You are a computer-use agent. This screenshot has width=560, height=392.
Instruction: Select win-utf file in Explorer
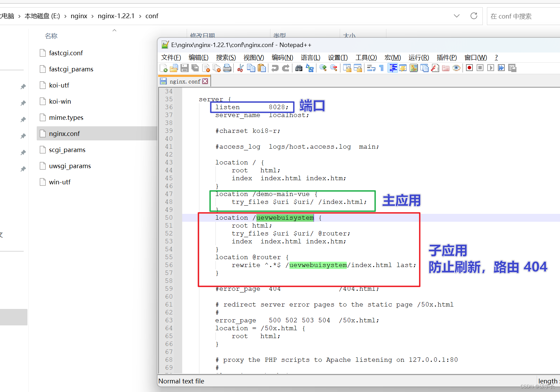coord(60,182)
